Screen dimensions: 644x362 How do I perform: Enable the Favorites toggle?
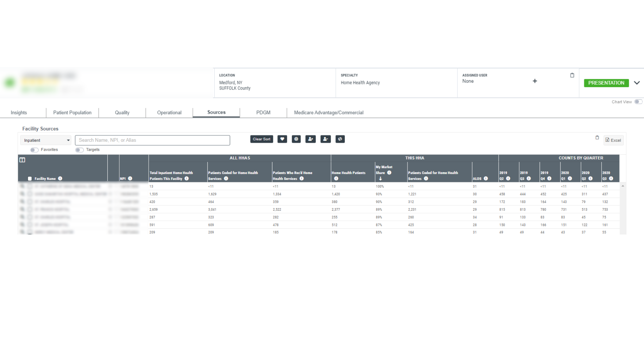[34, 150]
